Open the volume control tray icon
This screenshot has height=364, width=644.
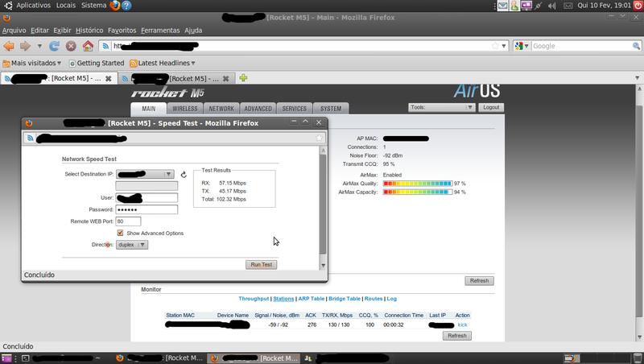pyautogui.click(x=552, y=6)
